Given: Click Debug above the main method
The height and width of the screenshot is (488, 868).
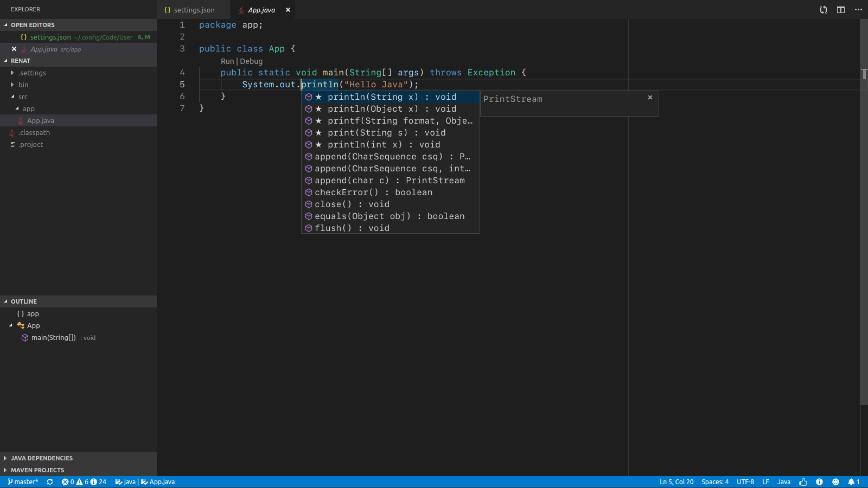Looking at the screenshot, I should [251, 61].
